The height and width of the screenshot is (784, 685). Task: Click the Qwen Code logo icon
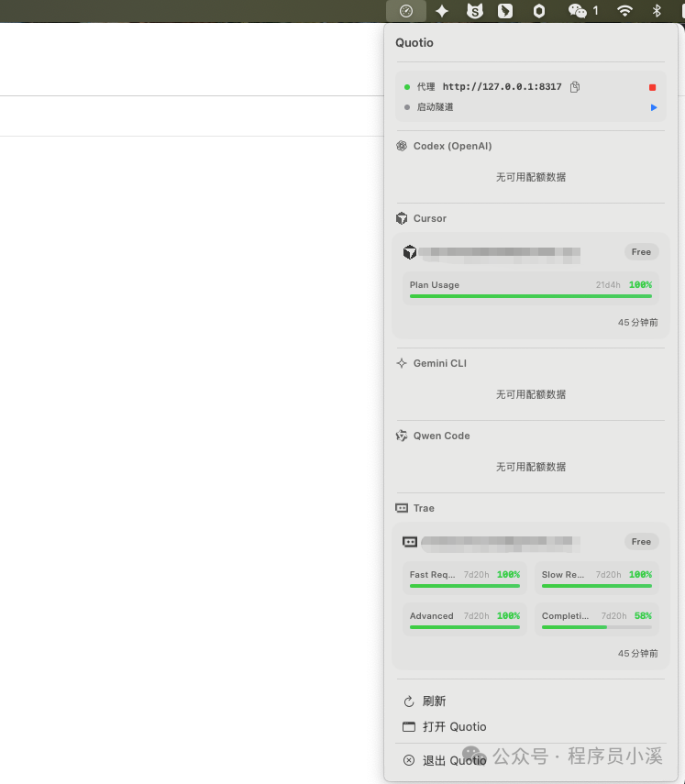402,436
